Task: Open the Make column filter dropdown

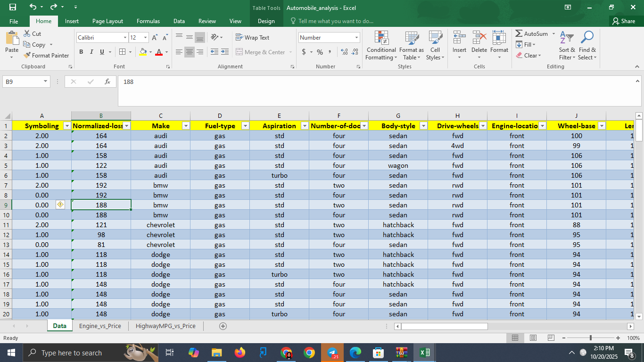Action: (186, 126)
